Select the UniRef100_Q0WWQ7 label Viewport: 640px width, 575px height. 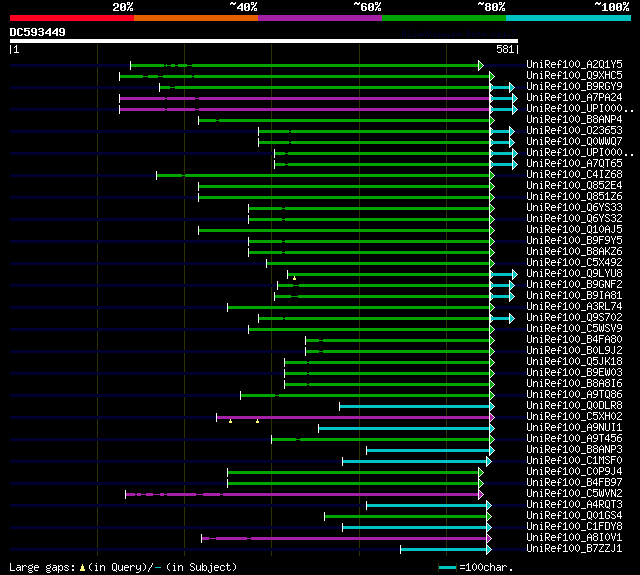point(574,142)
